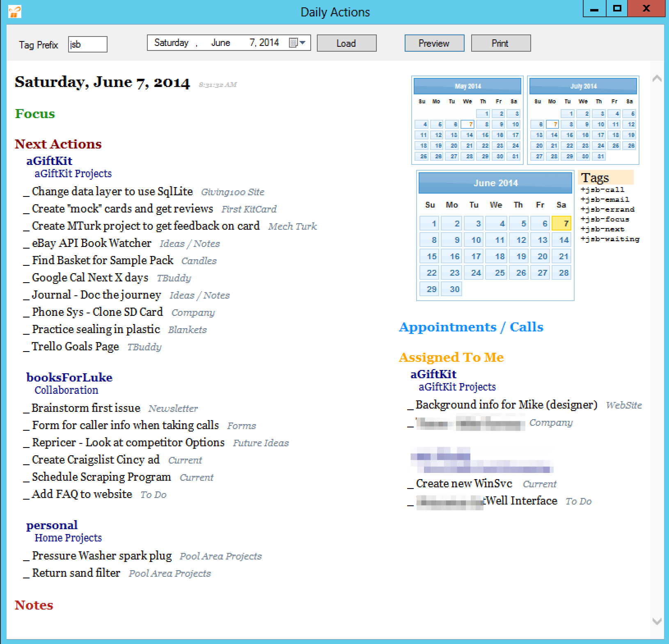The image size is (669, 644).
Task: Click the +jsb-call tag
Action: pyautogui.click(x=602, y=190)
